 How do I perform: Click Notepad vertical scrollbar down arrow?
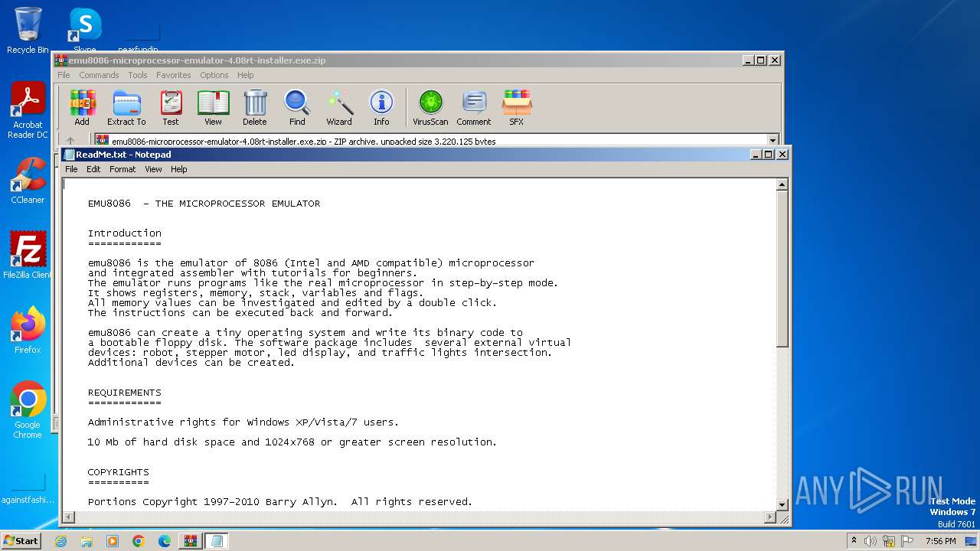tap(782, 504)
